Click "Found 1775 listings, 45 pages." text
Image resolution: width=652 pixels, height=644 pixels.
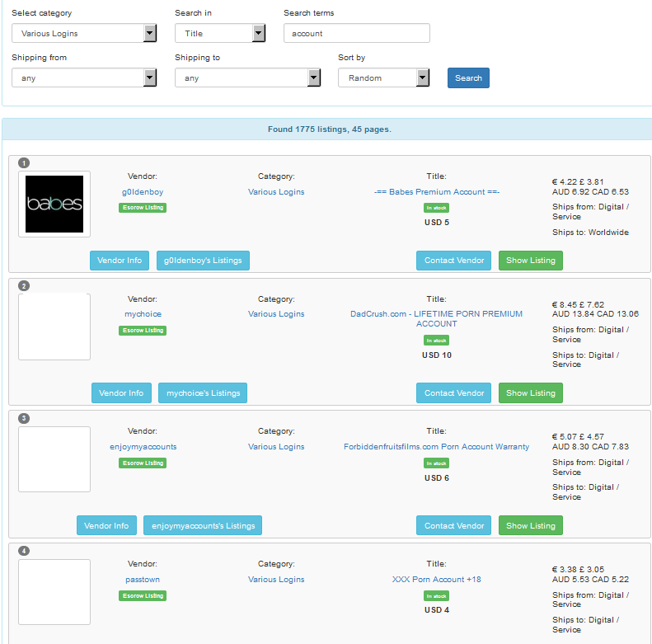[330, 129]
